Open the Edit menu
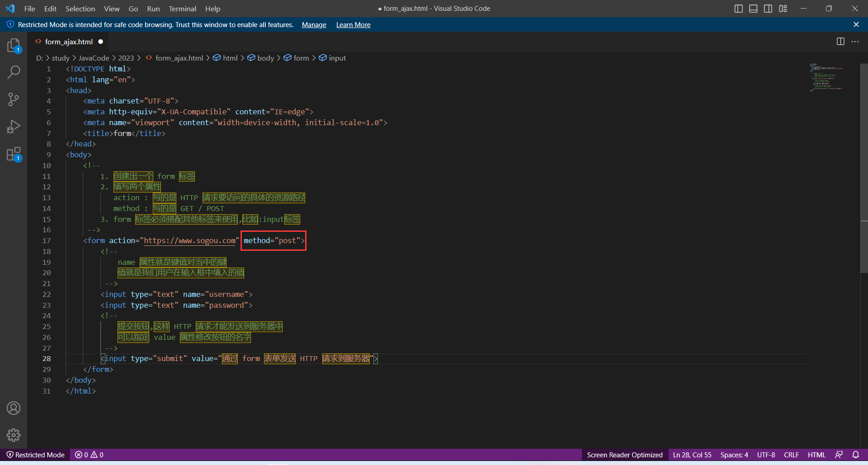Screen dimensions: 868x465 tap(50, 9)
